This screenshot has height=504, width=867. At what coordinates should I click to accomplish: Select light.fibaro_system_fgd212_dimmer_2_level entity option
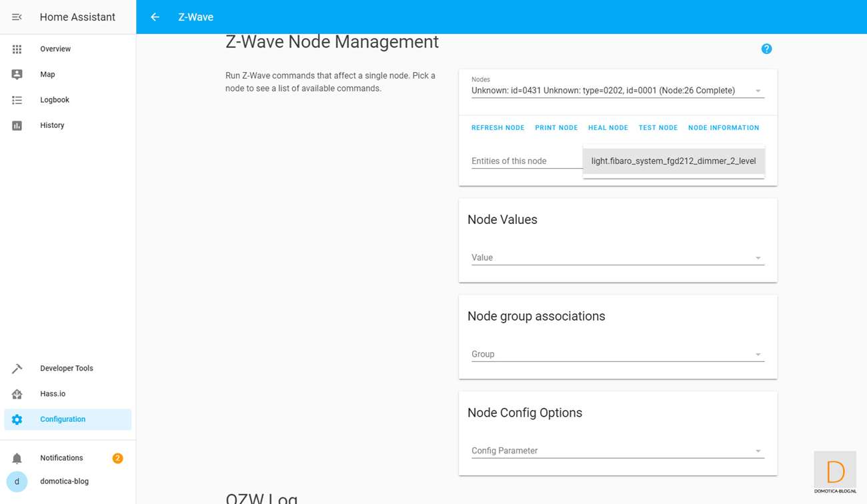coord(673,161)
